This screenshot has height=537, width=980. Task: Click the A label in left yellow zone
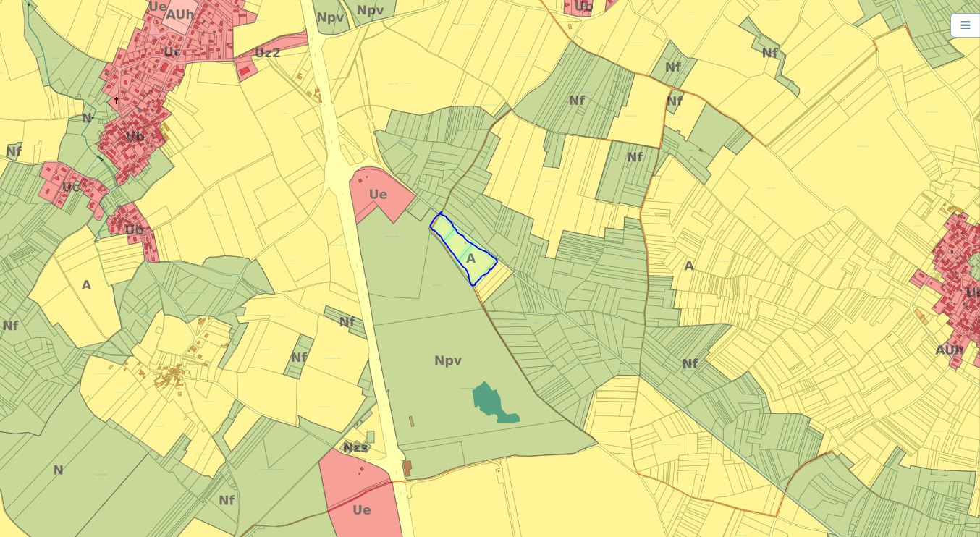point(86,285)
